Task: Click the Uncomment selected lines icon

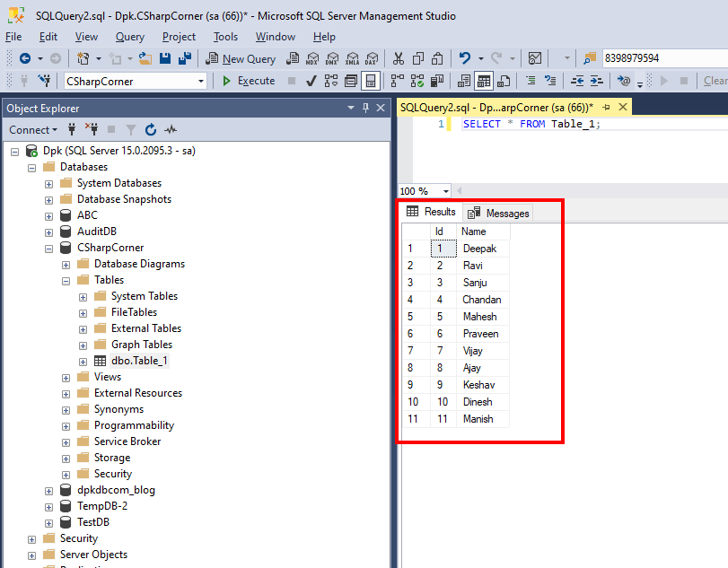Action: point(550,81)
